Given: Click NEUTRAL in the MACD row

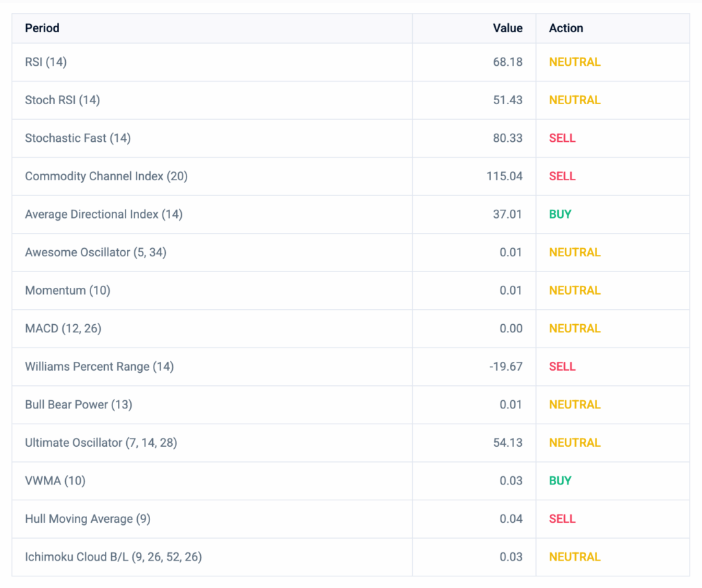Looking at the screenshot, I should point(575,328).
